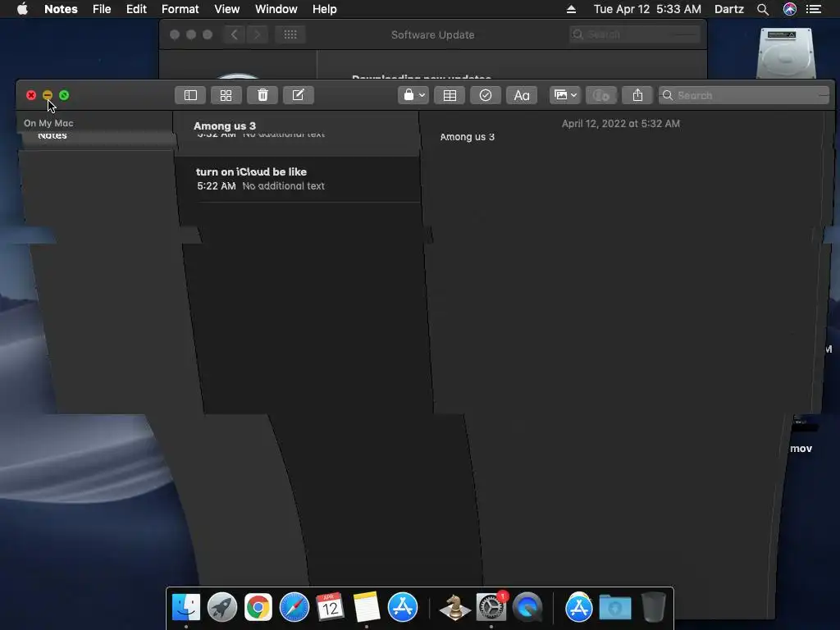Open the View menu
The image size is (840, 630).
[226, 9]
